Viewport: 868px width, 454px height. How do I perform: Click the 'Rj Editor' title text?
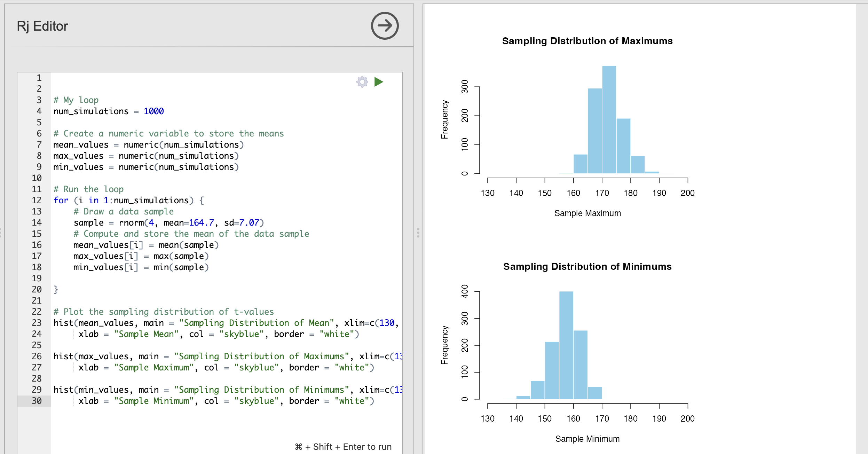point(42,26)
